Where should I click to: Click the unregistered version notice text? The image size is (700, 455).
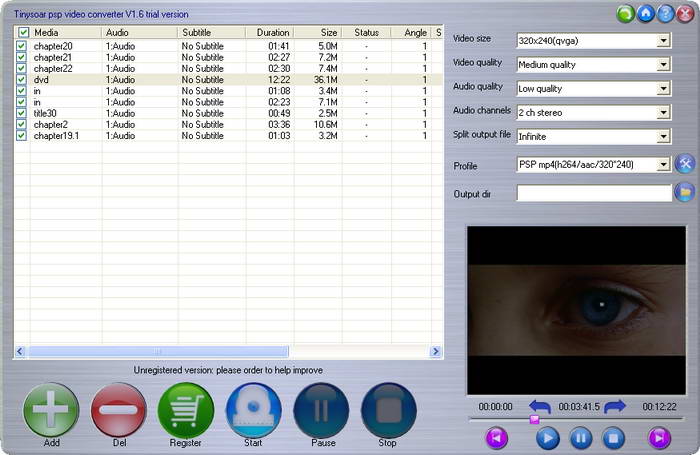(x=228, y=370)
